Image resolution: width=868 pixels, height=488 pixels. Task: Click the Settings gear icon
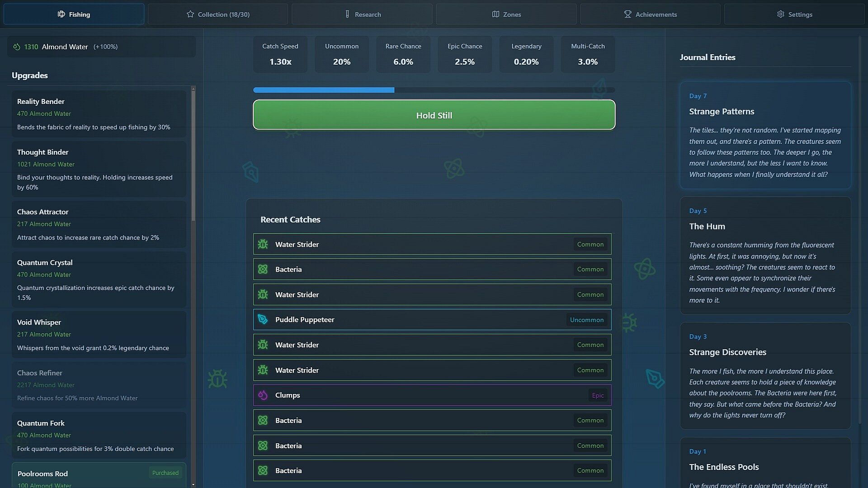coord(781,14)
